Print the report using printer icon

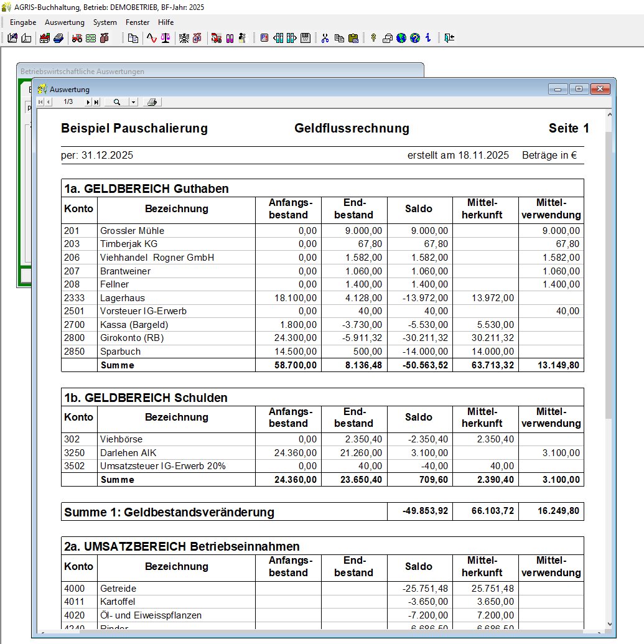pos(152,102)
